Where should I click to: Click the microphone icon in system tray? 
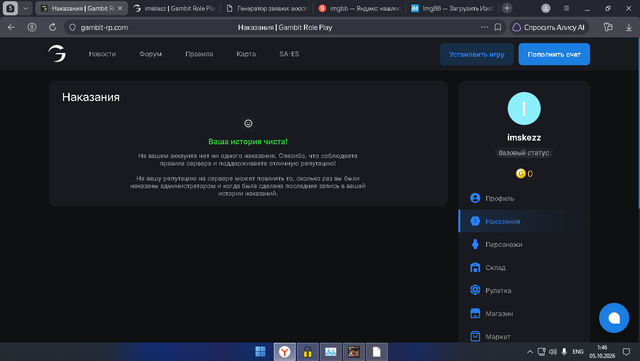tap(564, 352)
